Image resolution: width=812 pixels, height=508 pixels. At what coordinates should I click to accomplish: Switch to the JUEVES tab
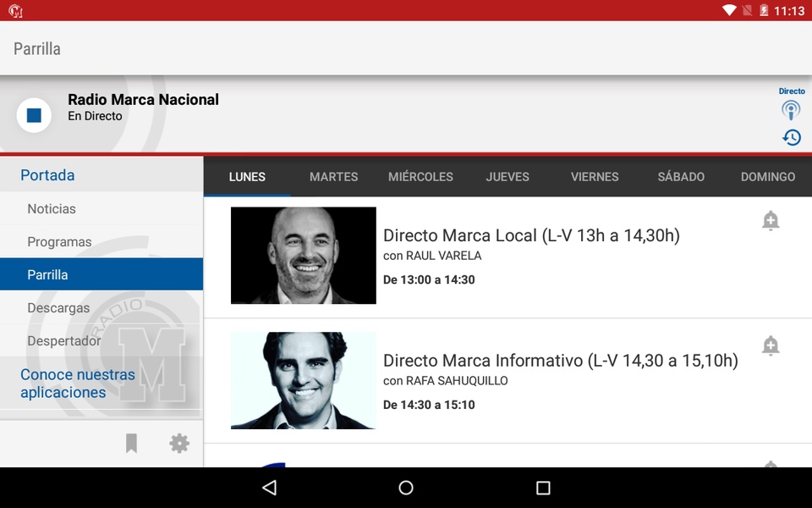(x=507, y=177)
